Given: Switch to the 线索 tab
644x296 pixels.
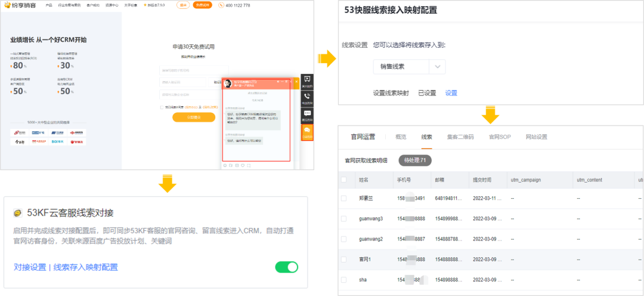Looking at the screenshot, I should [426, 137].
